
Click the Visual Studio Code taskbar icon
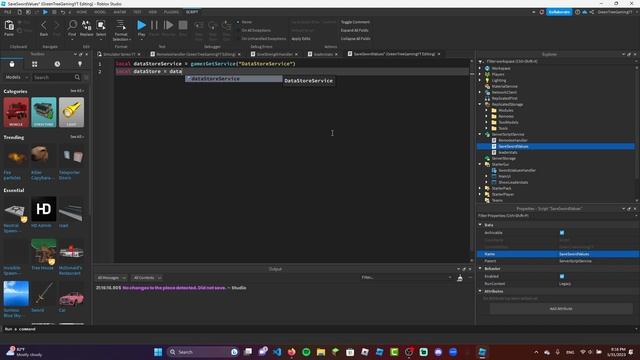(277, 352)
